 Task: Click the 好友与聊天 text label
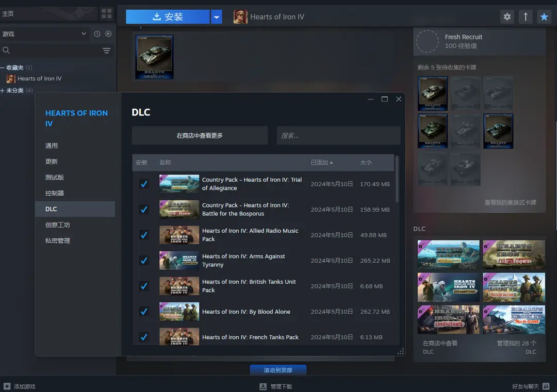pyautogui.click(x=526, y=386)
